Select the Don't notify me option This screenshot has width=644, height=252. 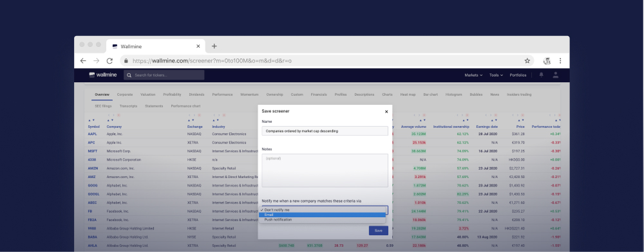pyautogui.click(x=323, y=210)
